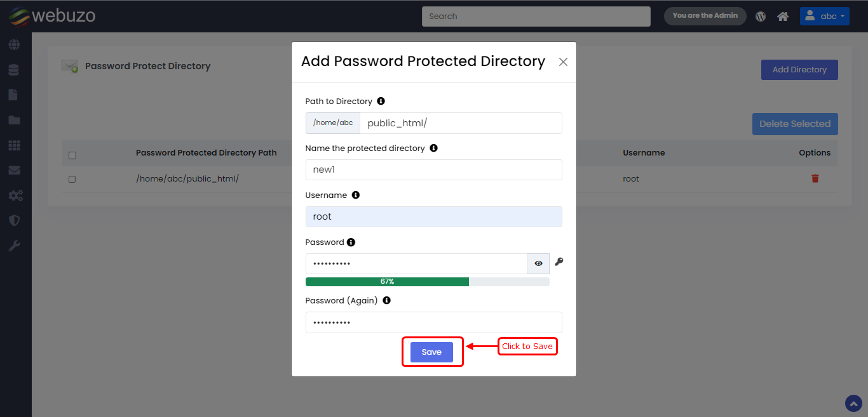Click the WordPress icon in top bar
868x417 pixels.
761,17
